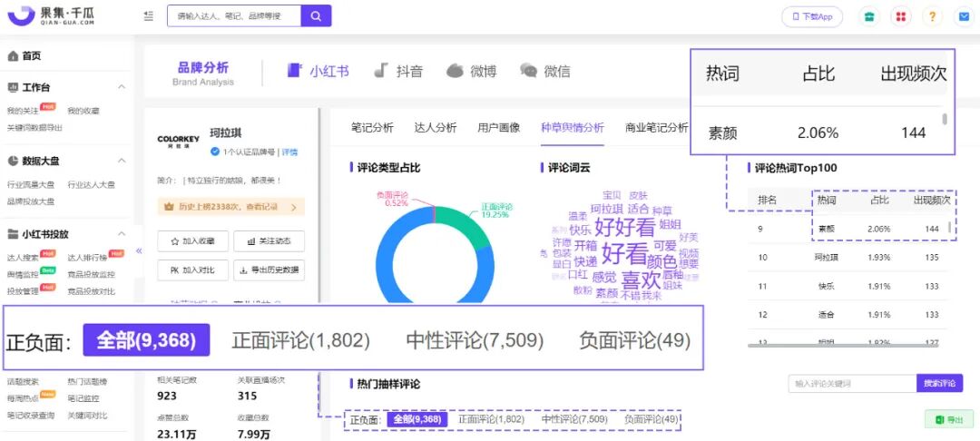Open 投放管理 link
Screen dimensions: 980x441
[x=23, y=291]
